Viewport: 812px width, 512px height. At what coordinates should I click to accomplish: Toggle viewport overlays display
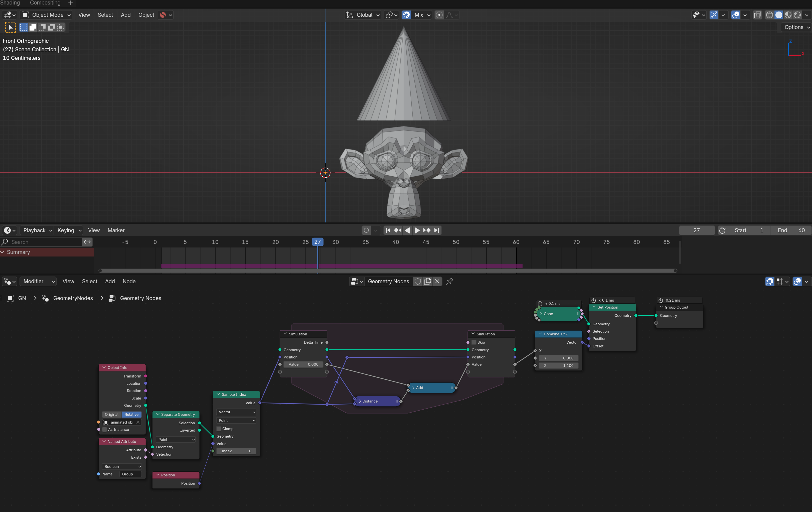pos(736,15)
